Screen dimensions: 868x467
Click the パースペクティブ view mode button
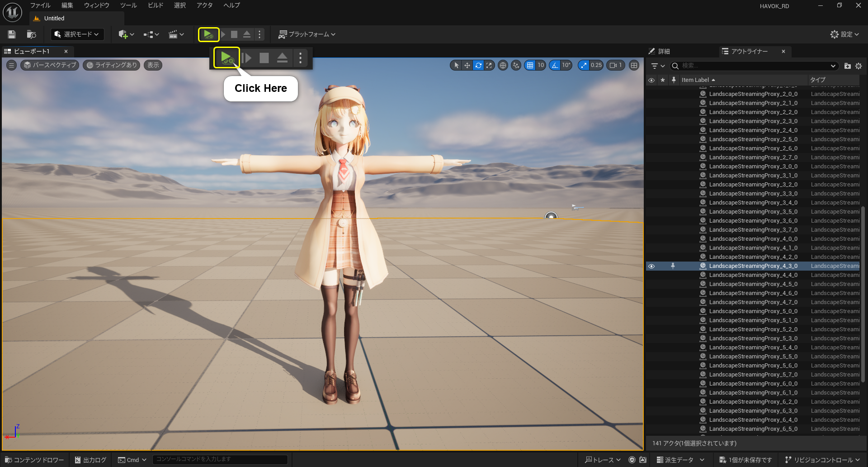point(50,65)
